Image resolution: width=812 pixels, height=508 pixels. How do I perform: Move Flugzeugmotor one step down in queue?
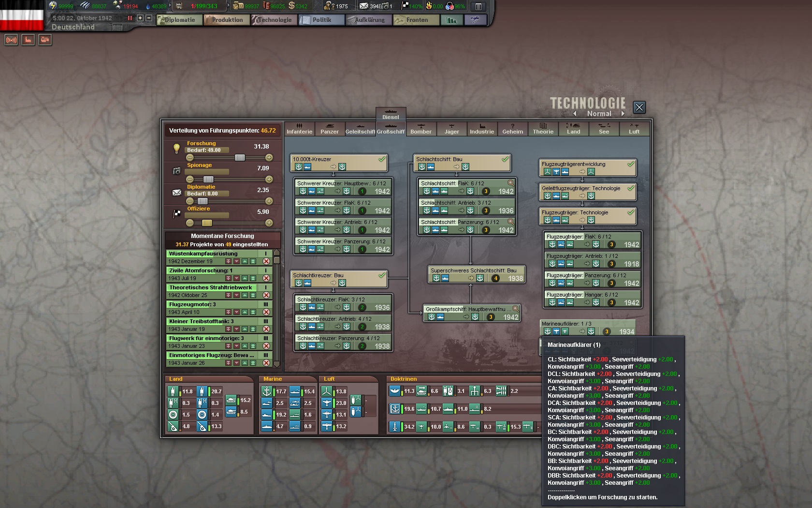tap(236, 312)
